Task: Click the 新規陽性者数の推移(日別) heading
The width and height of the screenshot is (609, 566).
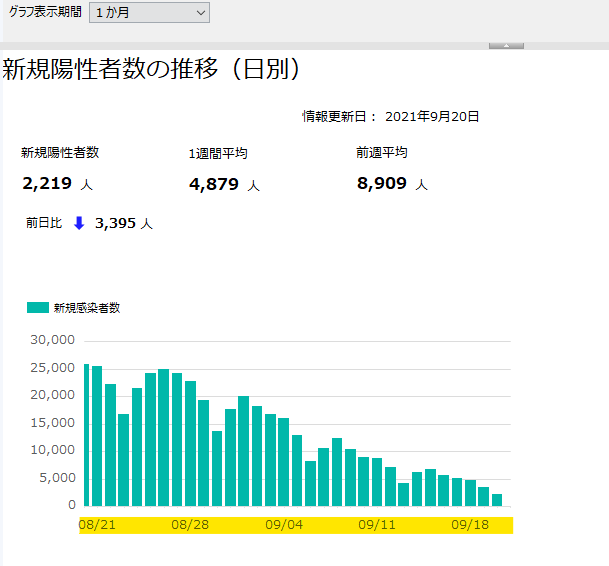Action: pos(152,70)
